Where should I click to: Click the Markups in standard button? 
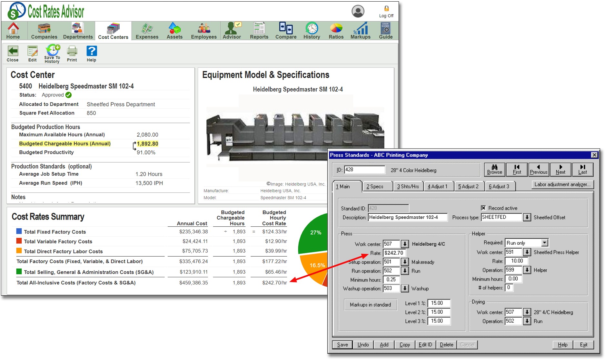point(371,305)
